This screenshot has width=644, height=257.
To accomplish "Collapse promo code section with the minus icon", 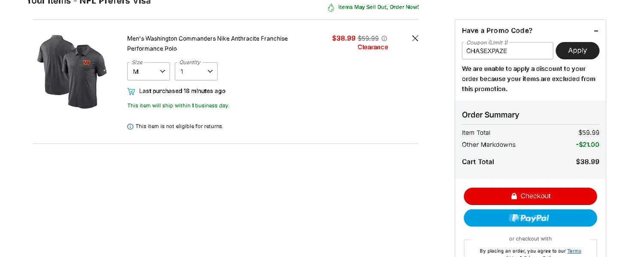I will point(596,31).
